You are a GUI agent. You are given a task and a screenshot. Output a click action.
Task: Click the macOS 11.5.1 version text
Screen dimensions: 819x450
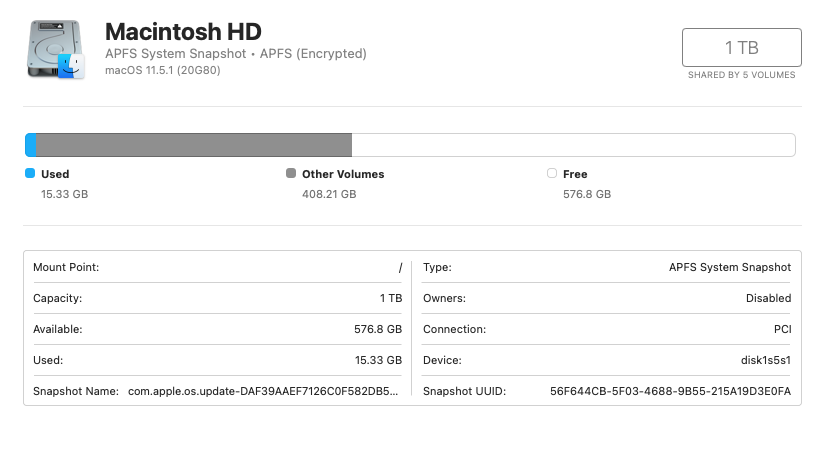point(162,70)
